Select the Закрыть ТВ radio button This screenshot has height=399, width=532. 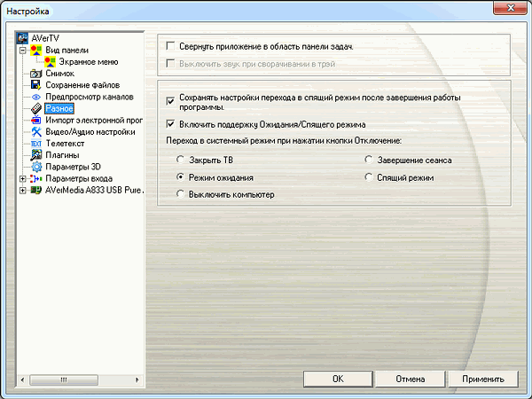tap(180, 160)
